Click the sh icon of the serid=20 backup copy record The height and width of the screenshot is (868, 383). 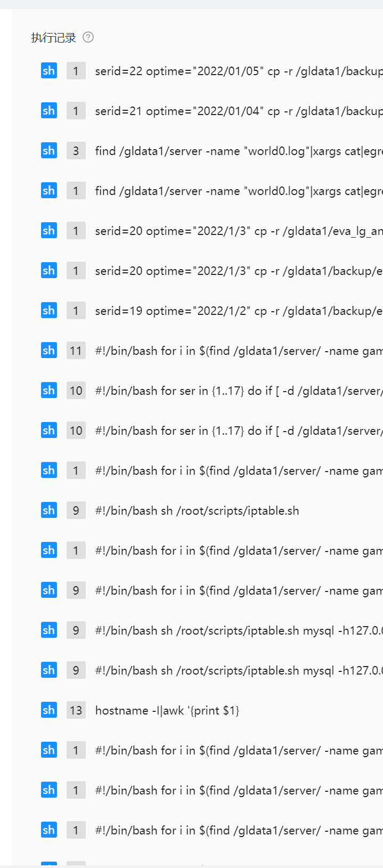pyautogui.click(x=49, y=271)
